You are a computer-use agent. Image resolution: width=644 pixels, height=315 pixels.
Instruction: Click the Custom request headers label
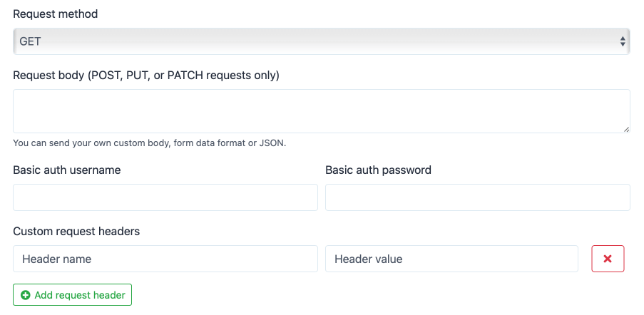tap(76, 231)
